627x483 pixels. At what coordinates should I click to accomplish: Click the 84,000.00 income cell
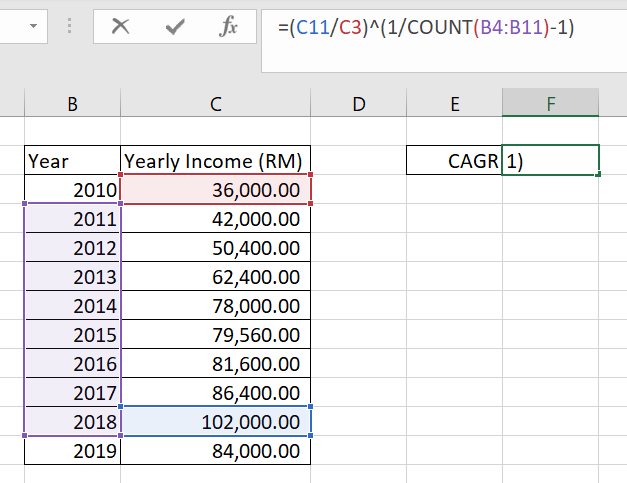[x=216, y=450]
